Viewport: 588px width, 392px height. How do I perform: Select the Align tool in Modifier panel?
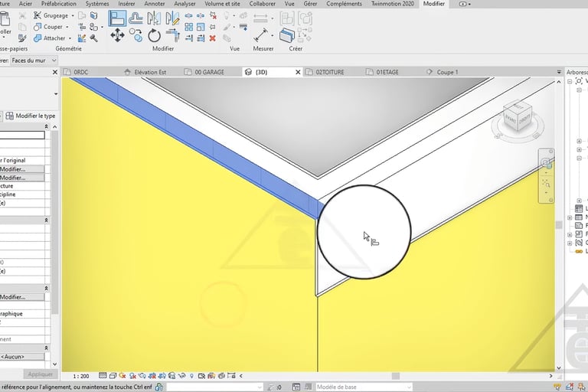tap(117, 18)
